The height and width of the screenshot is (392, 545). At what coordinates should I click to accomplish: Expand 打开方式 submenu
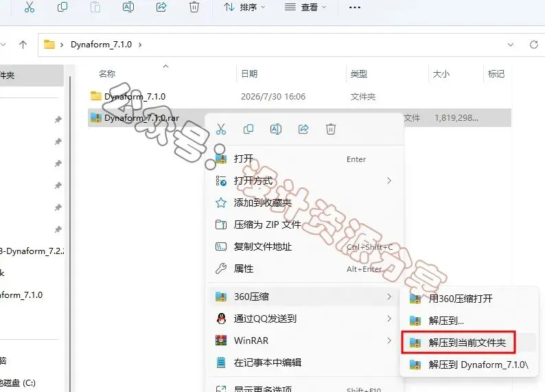[305, 181]
